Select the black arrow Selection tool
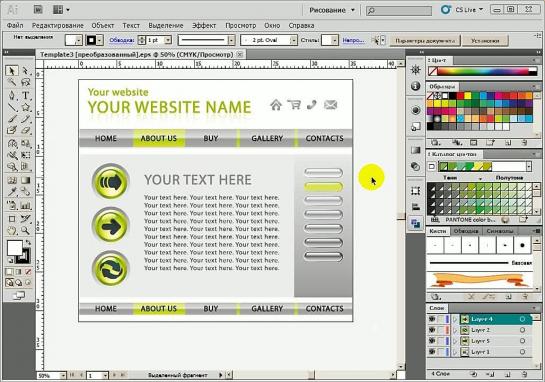Screen dimensions: 545x382 click(x=12, y=71)
